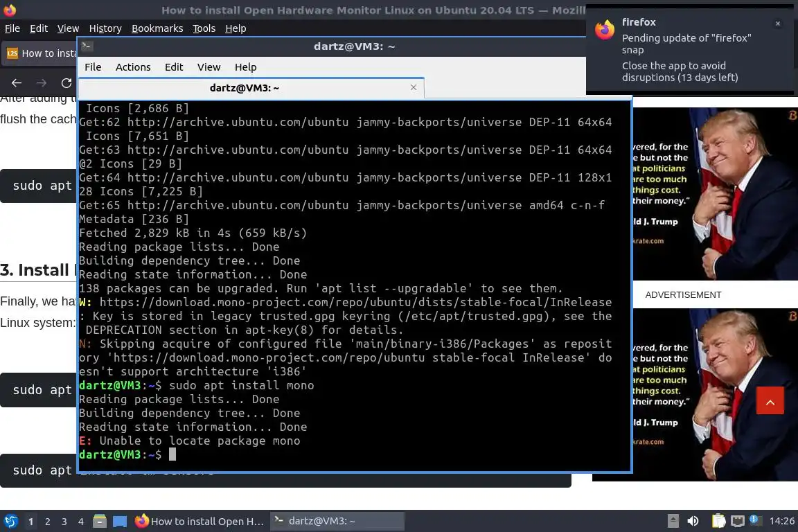Open the terminal Edit menu
The width and height of the screenshot is (798, 532).
[x=174, y=67]
